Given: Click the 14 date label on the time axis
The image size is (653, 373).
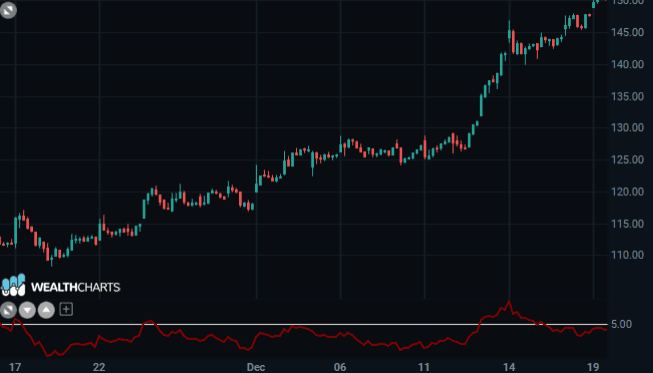Looking at the screenshot, I should pos(509,367).
